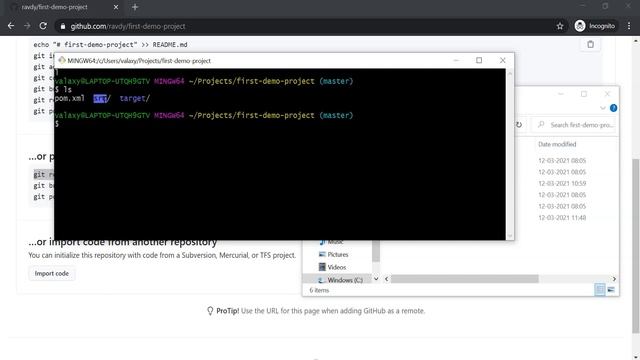Click the pom.xml text in terminal
Image resolution: width=640 pixels, height=360 pixels.
point(70,98)
